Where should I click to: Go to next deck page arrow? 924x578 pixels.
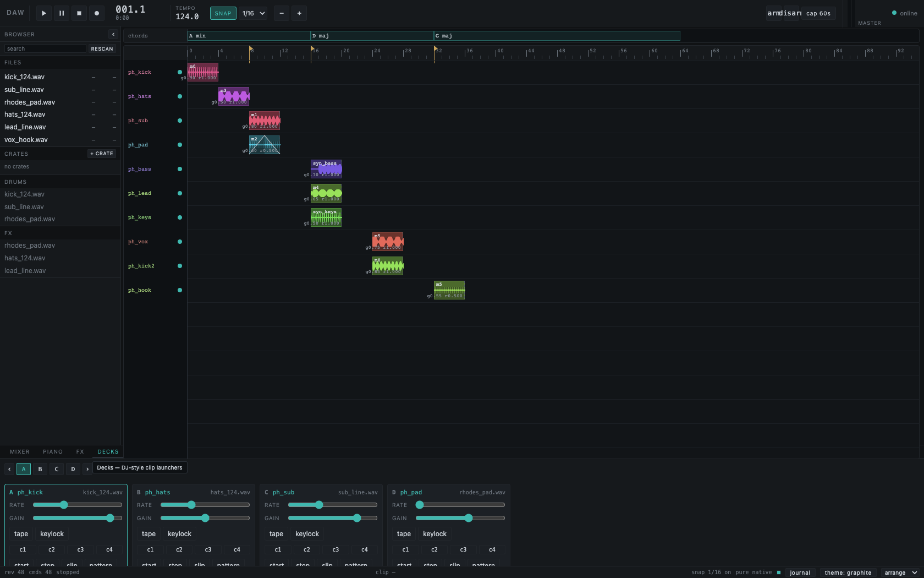click(x=87, y=469)
